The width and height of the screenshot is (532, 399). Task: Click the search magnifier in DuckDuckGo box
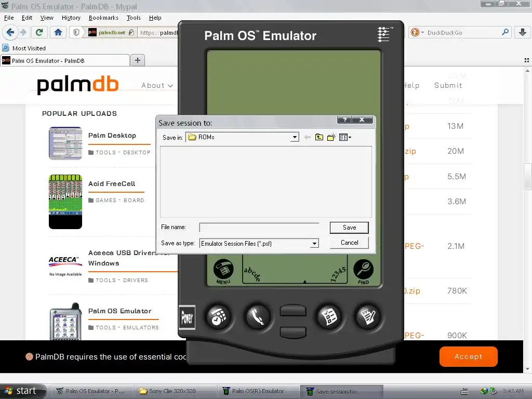tap(505, 32)
